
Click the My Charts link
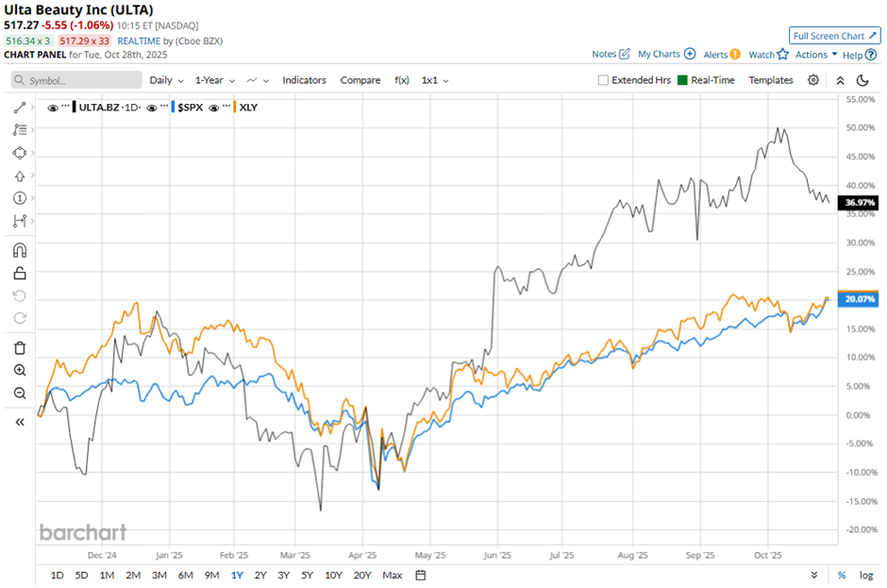click(x=659, y=54)
